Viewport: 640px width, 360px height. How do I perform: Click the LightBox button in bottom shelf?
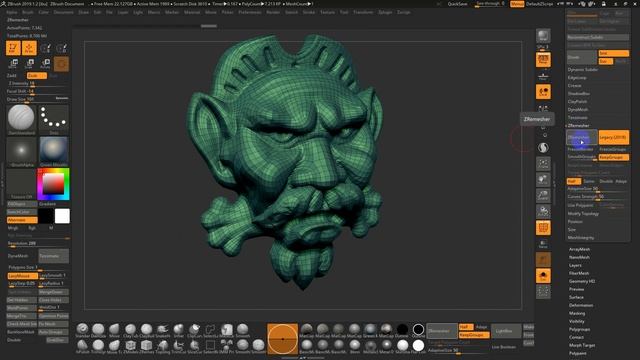[x=506, y=331]
